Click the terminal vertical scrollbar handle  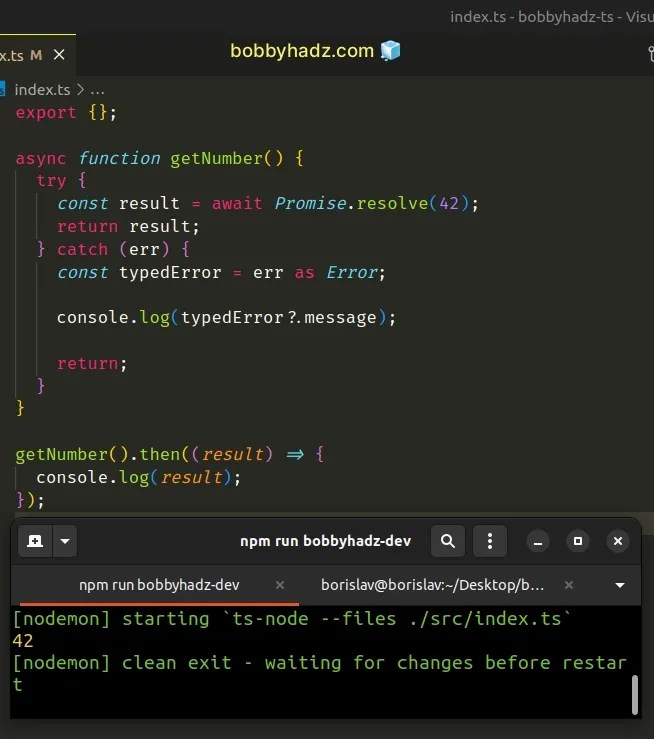click(635, 695)
